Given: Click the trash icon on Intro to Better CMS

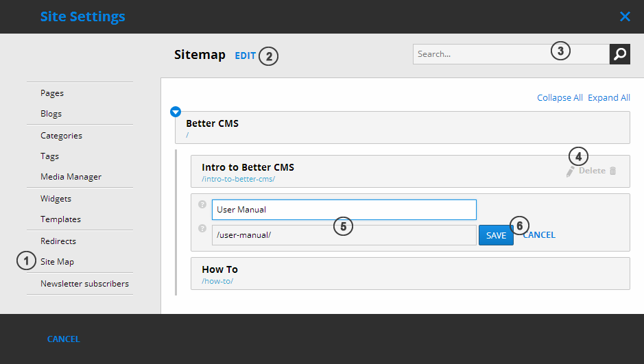Looking at the screenshot, I should [612, 171].
